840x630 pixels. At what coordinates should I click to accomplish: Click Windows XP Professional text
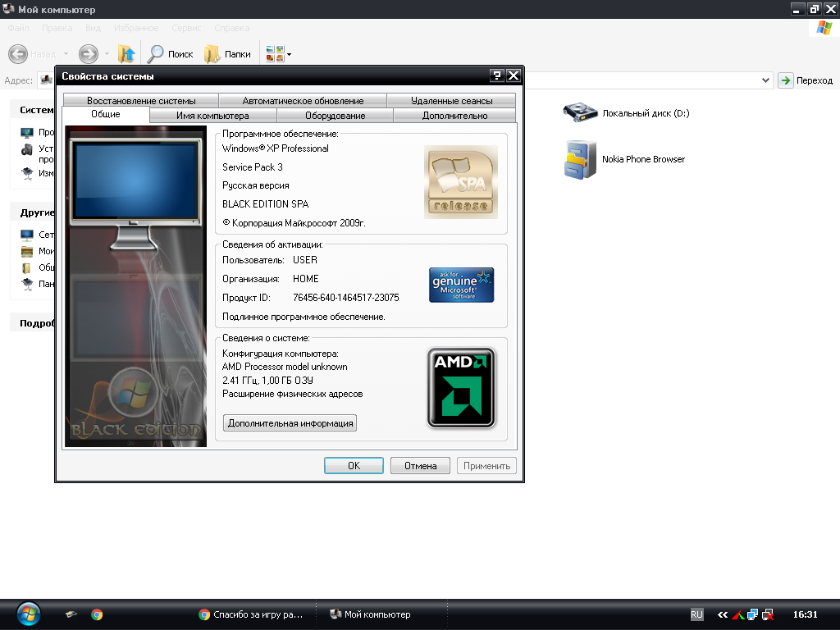tap(276, 148)
